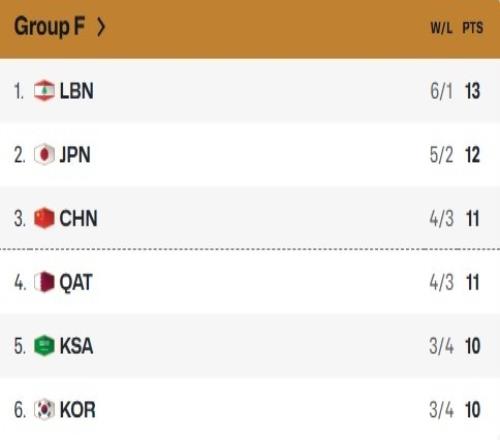Viewport: 500px width, 440px height.
Task: Open the KOR team name
Action: pos(77,410)
